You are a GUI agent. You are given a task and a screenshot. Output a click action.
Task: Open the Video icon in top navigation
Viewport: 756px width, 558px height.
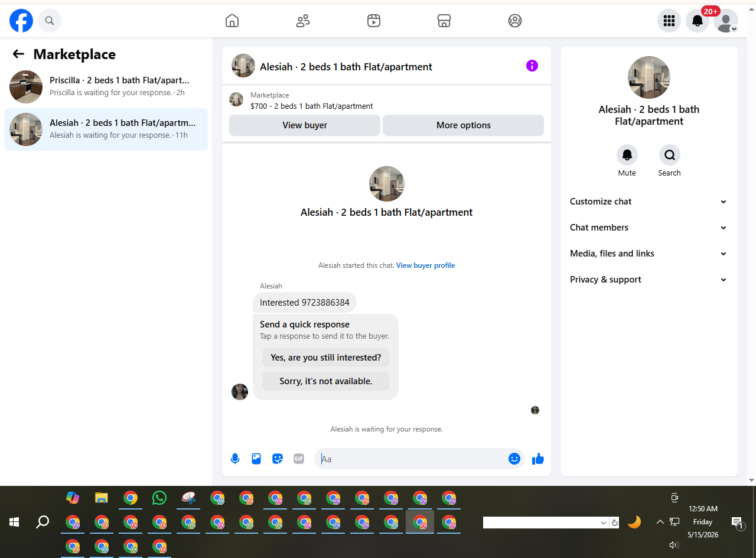[373, 21]
